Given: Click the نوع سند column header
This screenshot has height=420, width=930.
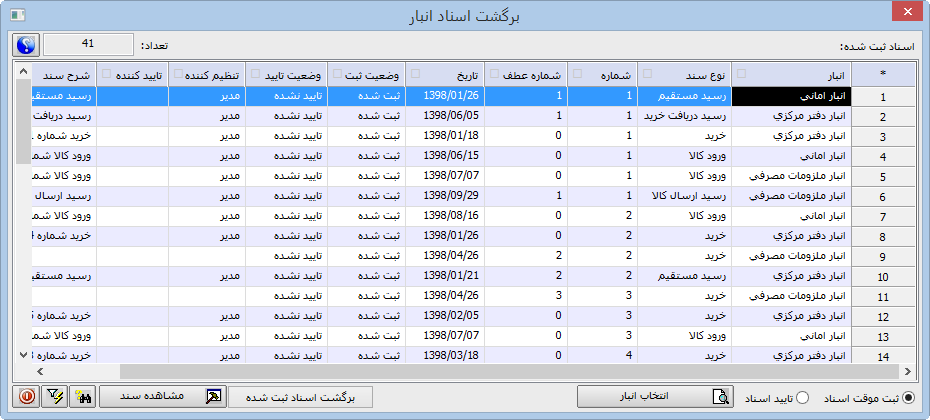Looking at the screenshot, I should point(684,76).
